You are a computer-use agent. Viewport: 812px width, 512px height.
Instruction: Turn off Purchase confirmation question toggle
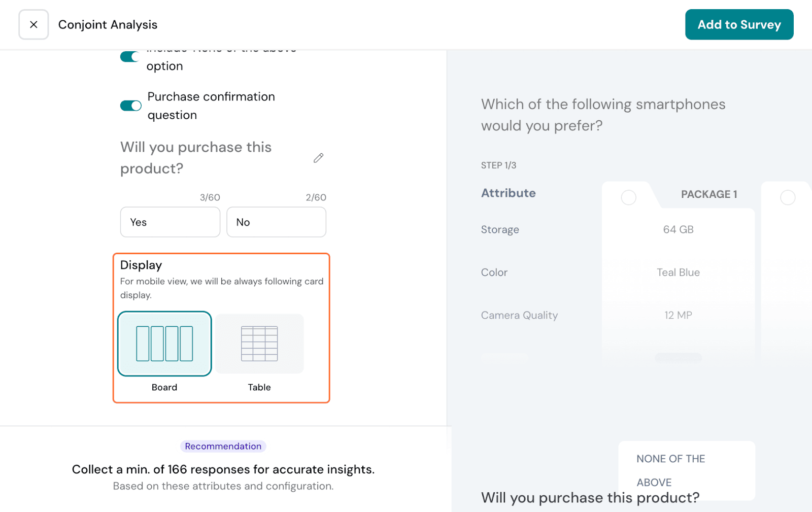[x=131, y=106]
